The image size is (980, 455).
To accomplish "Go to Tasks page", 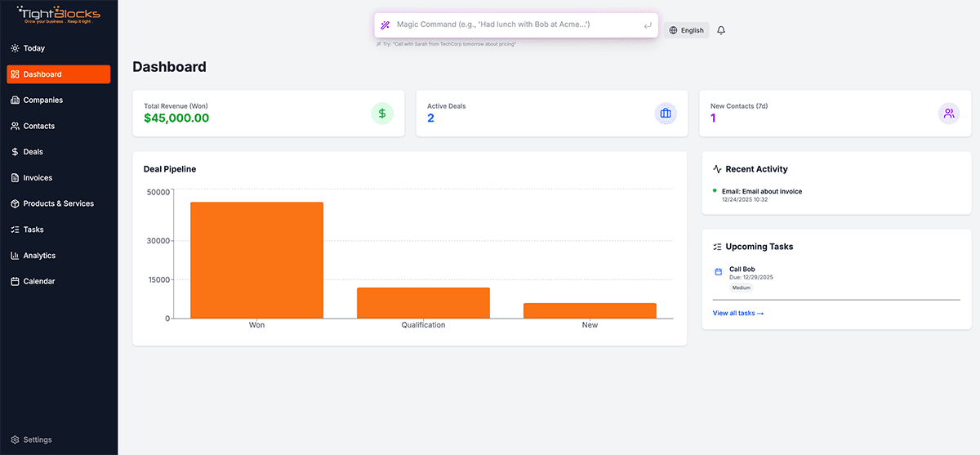I will [x=59, y=230].
